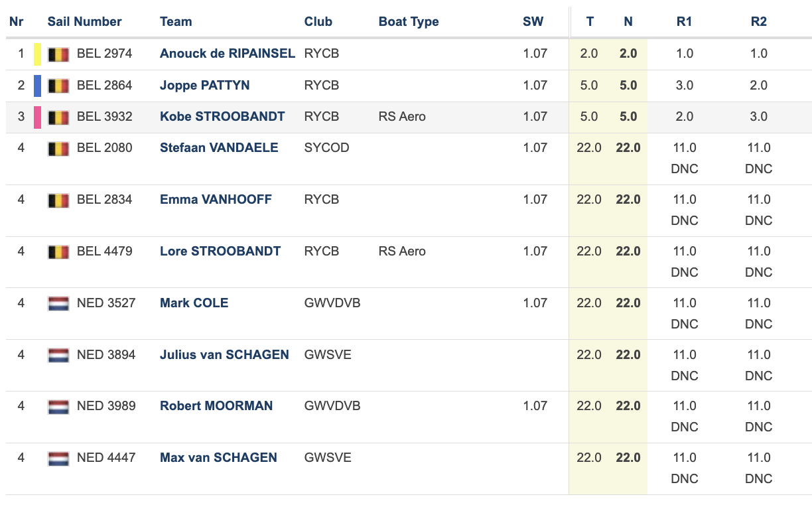Click the Belgian flag next to BEL 2974
This screenshot has height=511, width=812.
pyautogui.click(x=58, y=54)
